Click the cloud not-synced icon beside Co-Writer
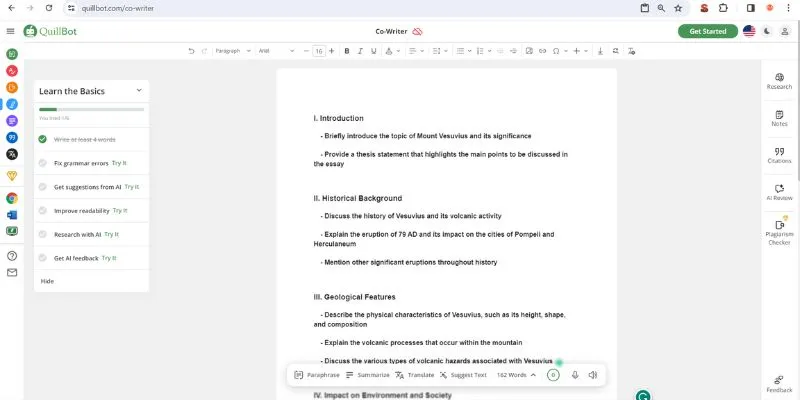The image size is (800, 400). (417, 32)
